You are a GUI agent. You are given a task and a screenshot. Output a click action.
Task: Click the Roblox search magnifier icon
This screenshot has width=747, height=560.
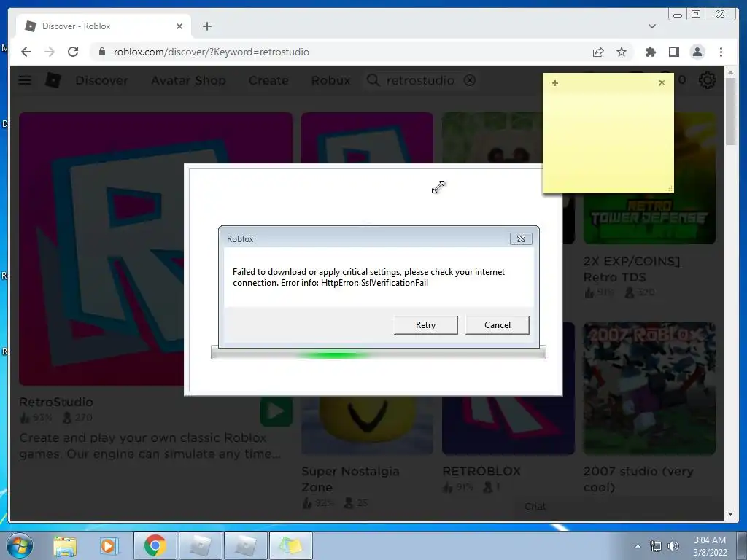(373, 80)
